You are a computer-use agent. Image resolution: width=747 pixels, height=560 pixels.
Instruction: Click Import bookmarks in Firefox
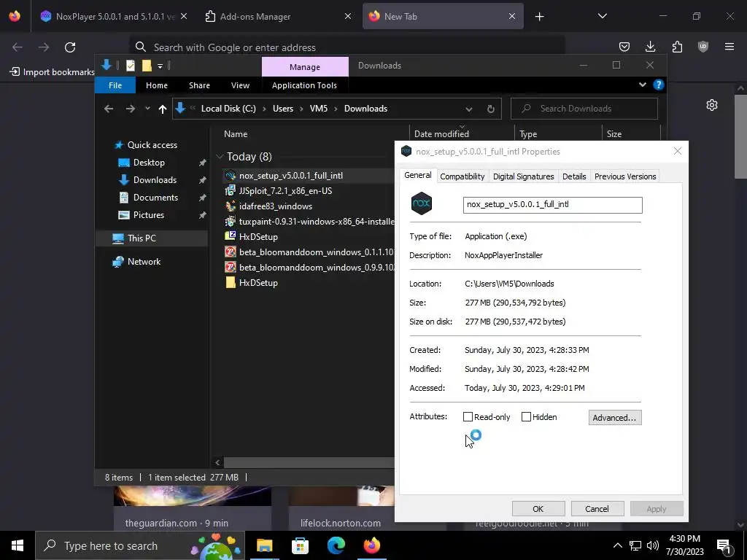tap(53, 72)
